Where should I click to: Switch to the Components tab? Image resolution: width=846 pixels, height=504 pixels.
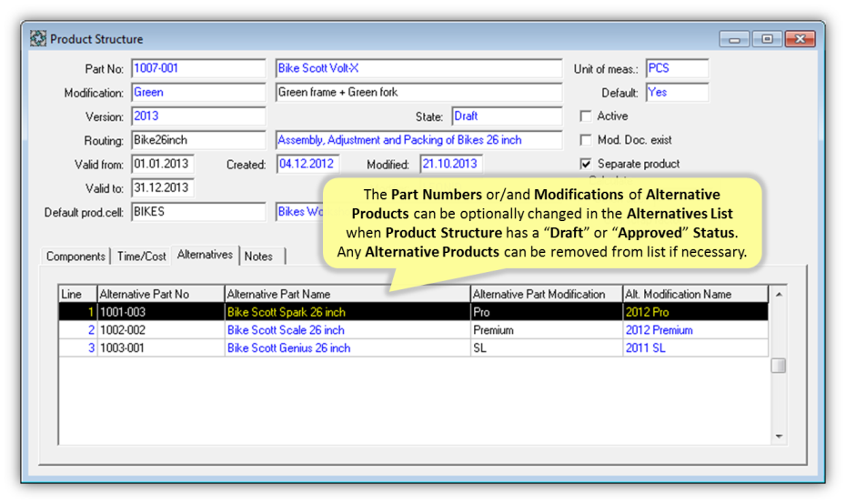[x=76, y=257]
